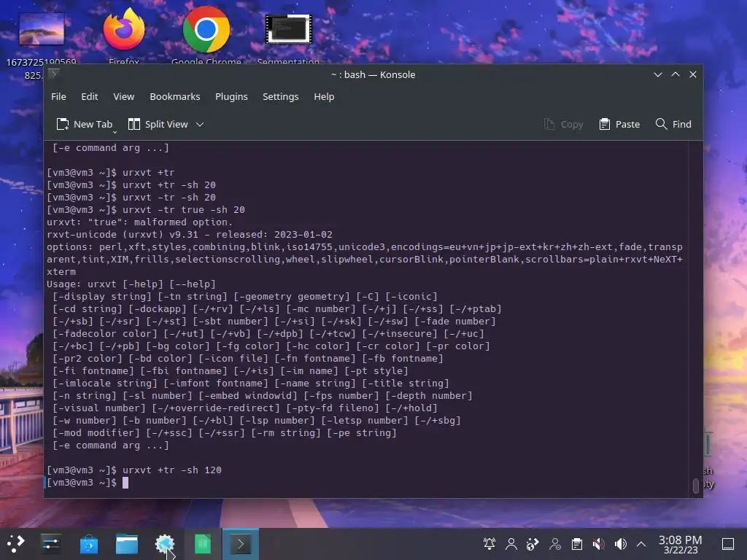Viewport: 747px width, 560px height.
Task: Click the muted microphone tray icon
Action: click(599, 543)
